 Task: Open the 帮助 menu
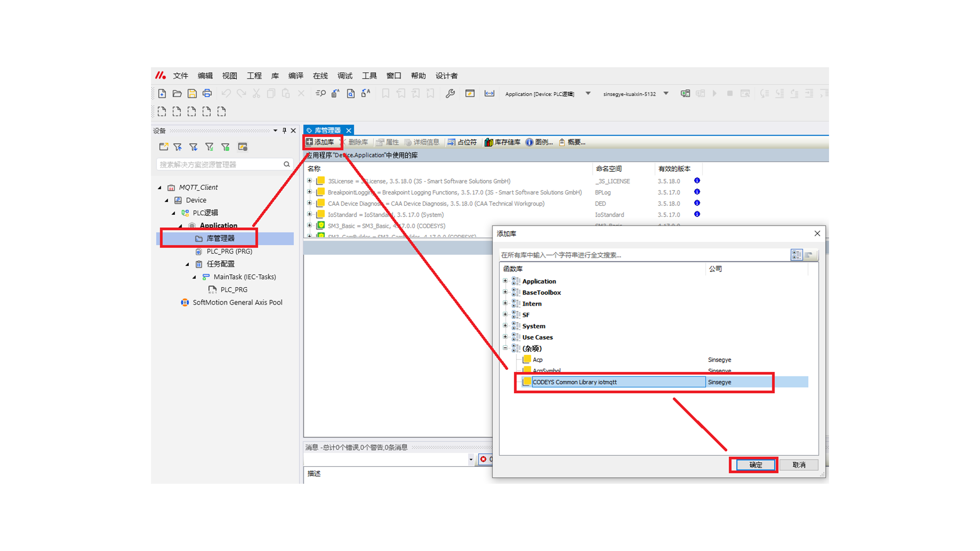point(419,76)
